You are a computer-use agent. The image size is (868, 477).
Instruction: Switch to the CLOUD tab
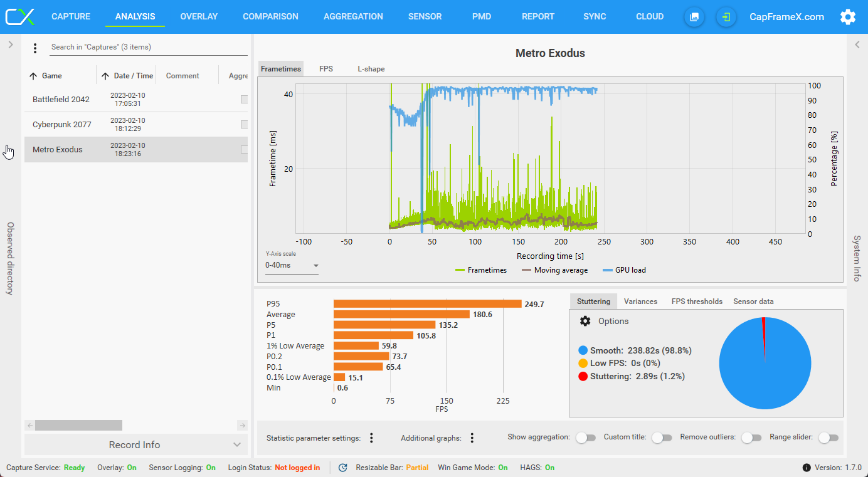[x=650, y=17]
